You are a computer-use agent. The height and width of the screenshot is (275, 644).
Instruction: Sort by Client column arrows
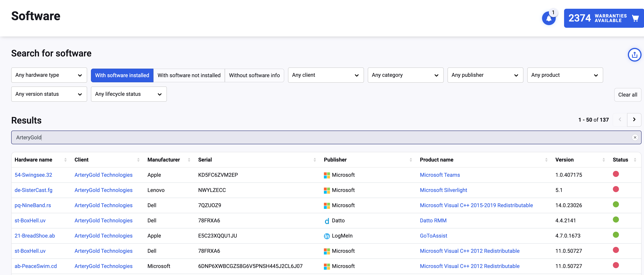click(138, 160)
